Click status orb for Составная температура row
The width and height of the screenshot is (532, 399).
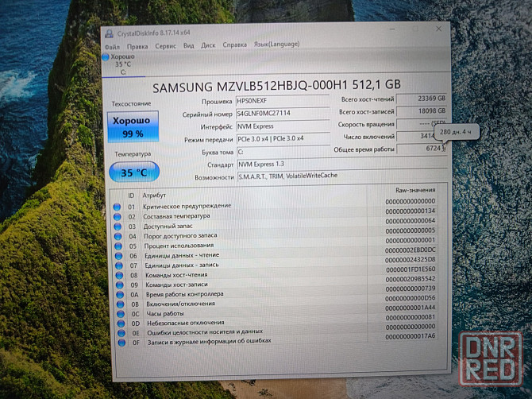118,217
